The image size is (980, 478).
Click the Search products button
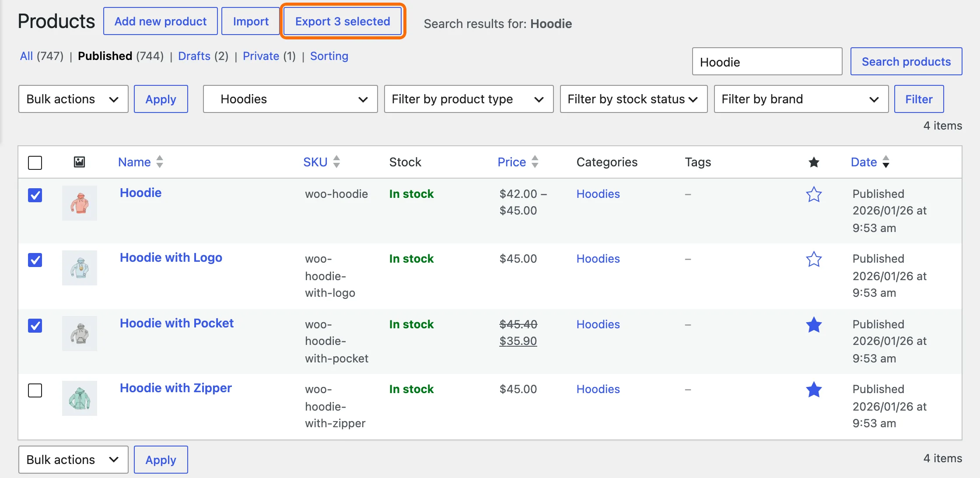click(x=906, y=61)
